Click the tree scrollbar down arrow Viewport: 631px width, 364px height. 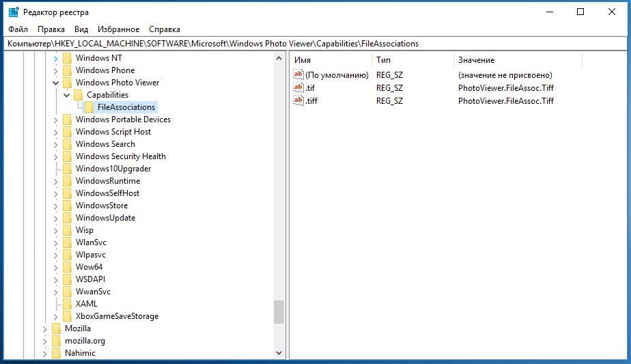tap(279, 352)
